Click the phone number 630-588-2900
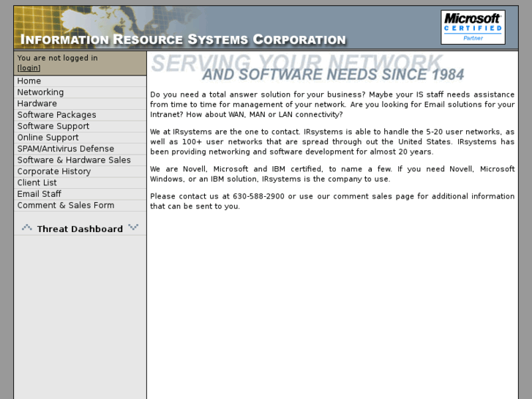 (258, 196)
